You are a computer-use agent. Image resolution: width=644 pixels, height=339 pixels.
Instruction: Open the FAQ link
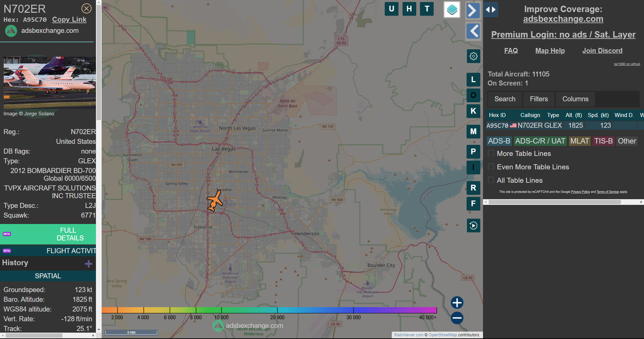point(511,51)
